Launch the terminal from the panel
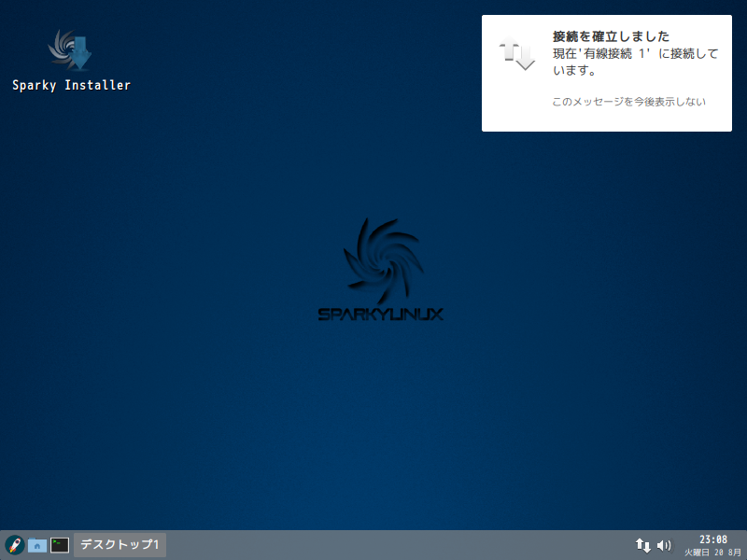The height and width of the screenshot is (560, 747). (60, 545)
